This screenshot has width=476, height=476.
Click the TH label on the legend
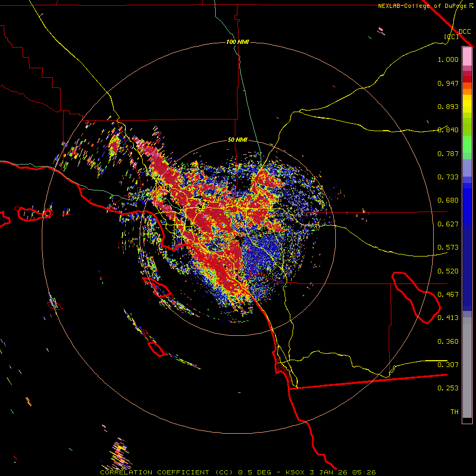tap(454, 412)
